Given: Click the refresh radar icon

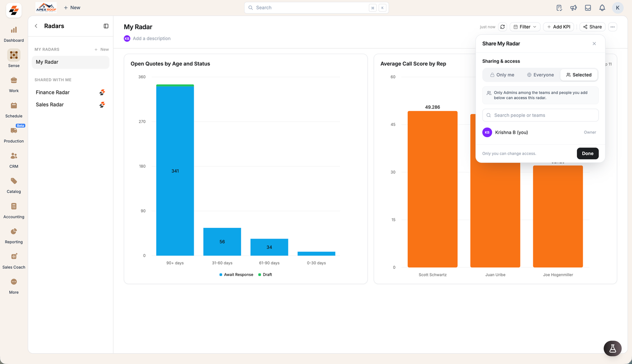Looking at the screenshot, I should pos(502,27).
